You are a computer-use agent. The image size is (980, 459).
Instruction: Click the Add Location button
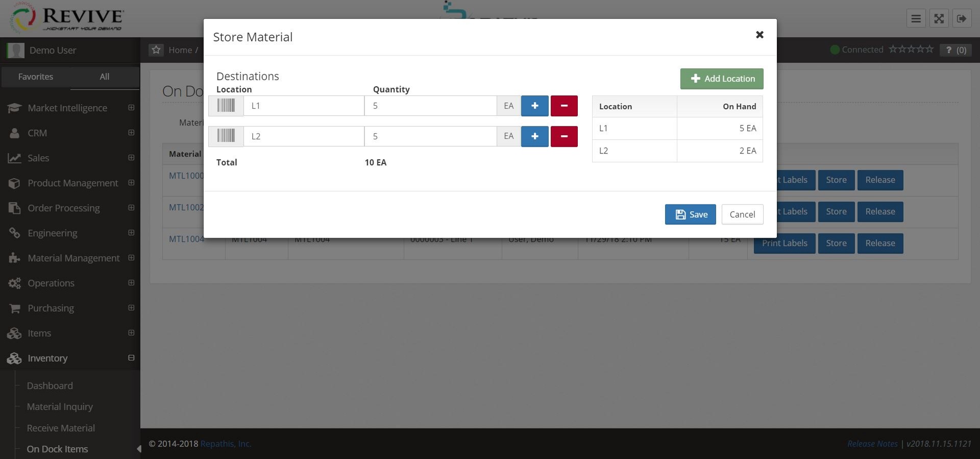click(x=721, y=79)
